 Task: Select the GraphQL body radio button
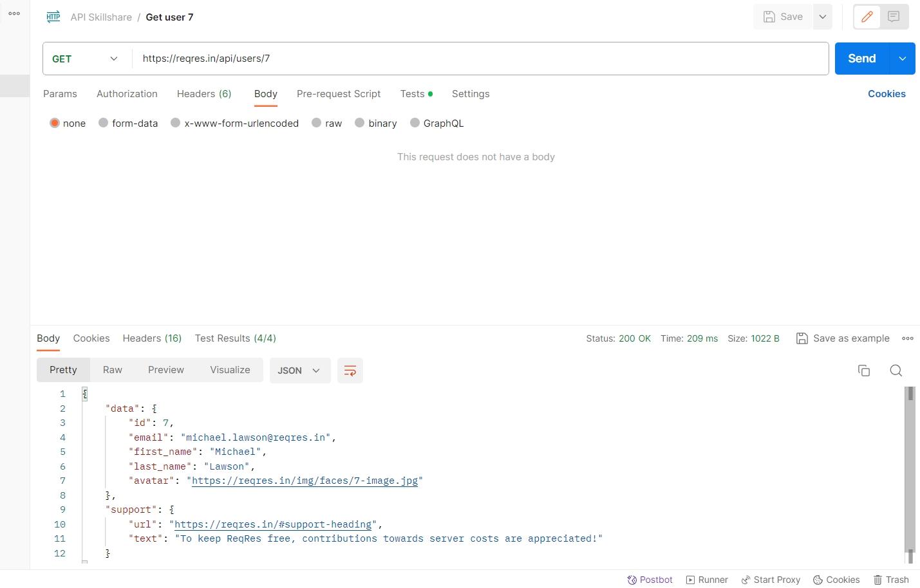point(415,123)
